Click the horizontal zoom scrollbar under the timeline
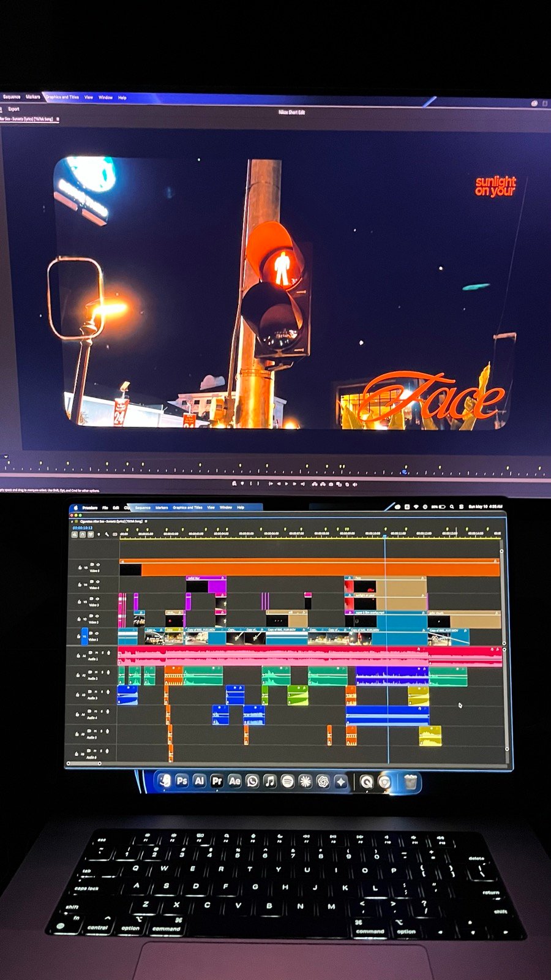This screenshot has width=551, height=980. click(83, 763)
